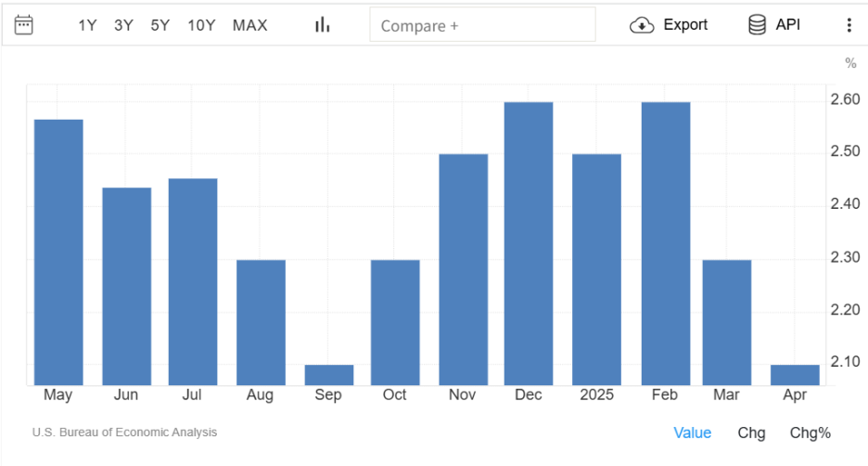The height and width of the screenshot is (466, 868).
Task: Click the Dec bar in chart
Action: (529, 244)
